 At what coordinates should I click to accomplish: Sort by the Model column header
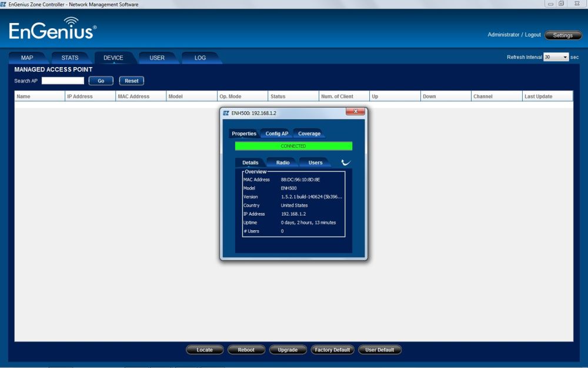(192, 97)
